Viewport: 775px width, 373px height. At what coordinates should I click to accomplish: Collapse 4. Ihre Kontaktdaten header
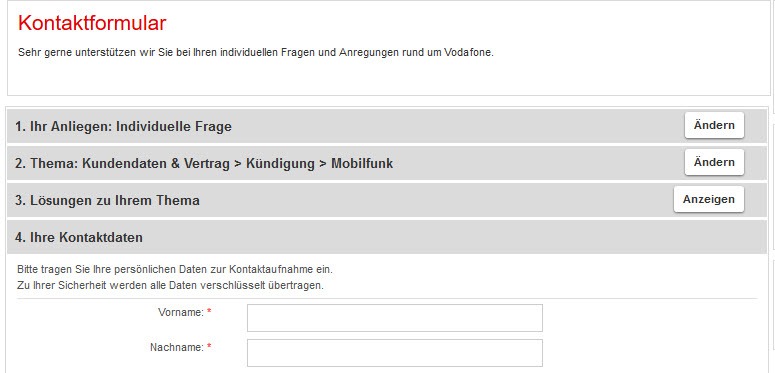[x=387, y=237]
